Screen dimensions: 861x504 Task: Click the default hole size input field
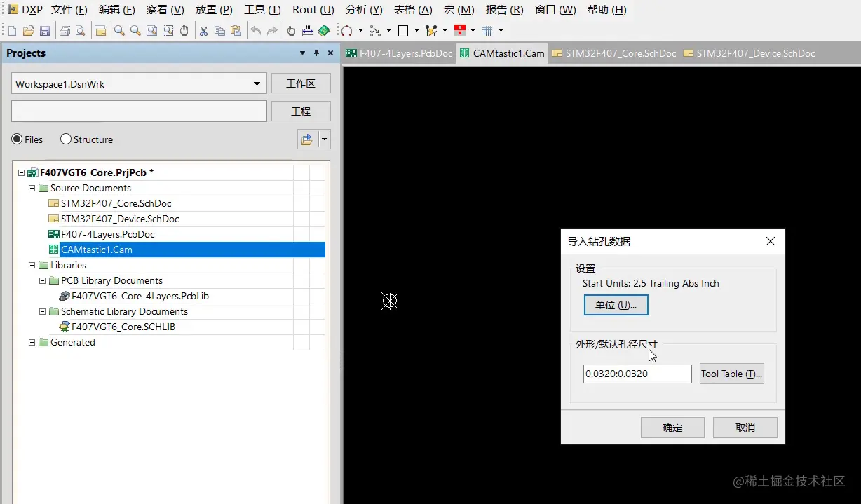(x=637, y=374)
